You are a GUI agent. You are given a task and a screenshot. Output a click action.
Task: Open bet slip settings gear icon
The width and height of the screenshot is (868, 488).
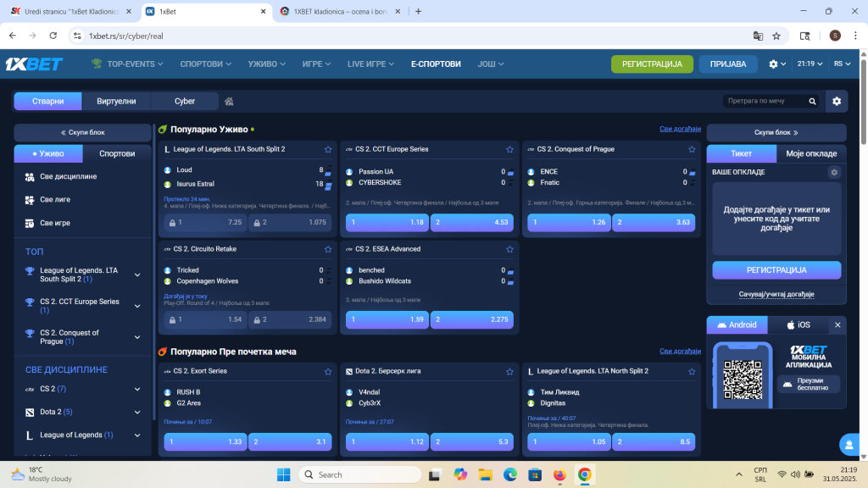point(834,172)
